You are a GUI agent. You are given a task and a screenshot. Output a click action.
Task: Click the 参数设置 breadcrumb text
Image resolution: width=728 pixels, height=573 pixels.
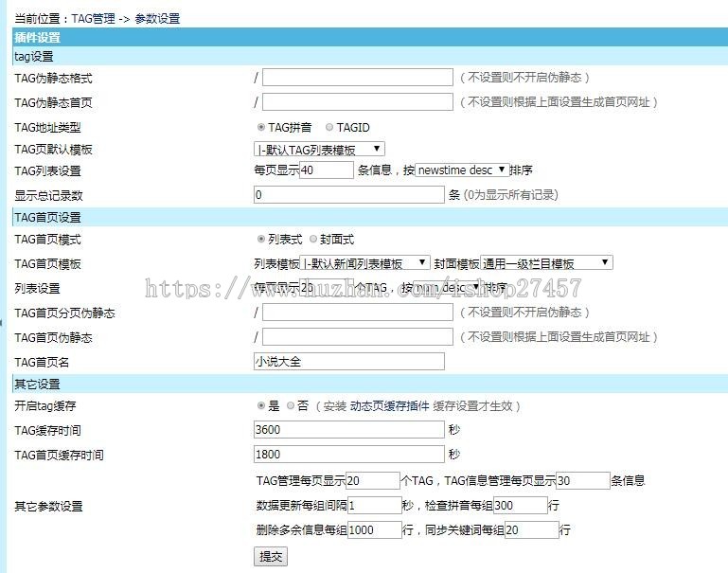coord(157,19)
